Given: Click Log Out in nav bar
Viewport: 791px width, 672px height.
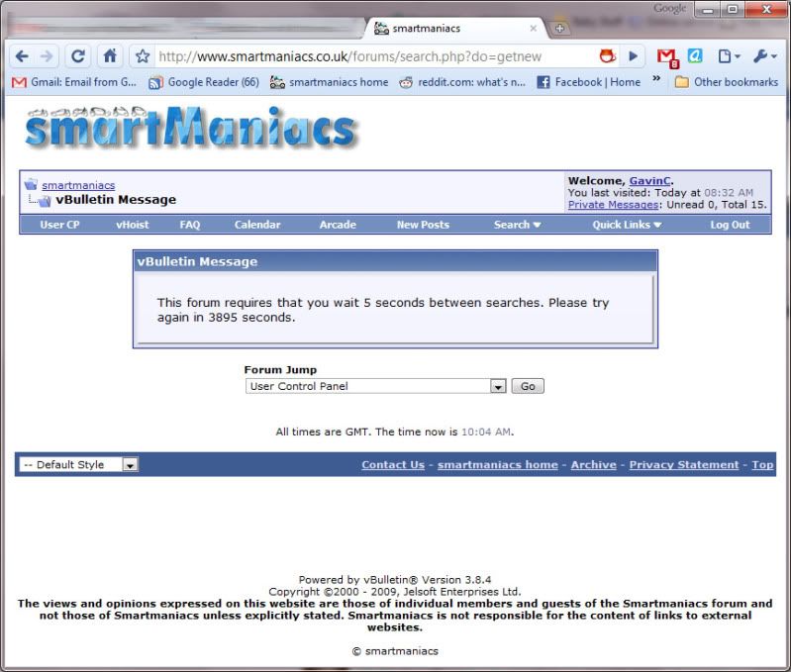Looking at the screenshot, I should [730, 225].
